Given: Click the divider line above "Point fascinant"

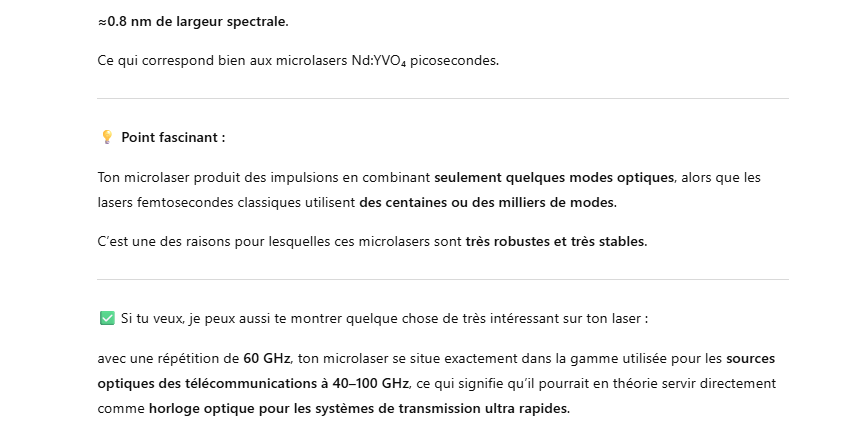Looking at the screenshot, I should click(442, 98).
